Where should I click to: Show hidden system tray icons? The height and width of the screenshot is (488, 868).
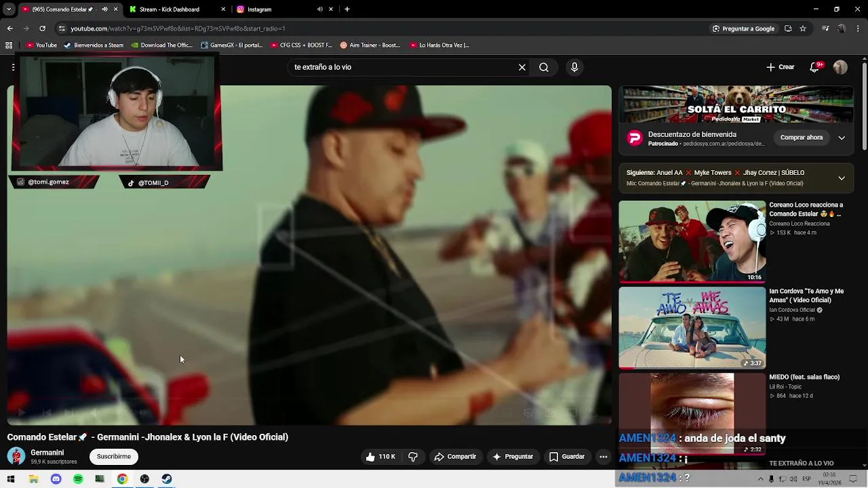tap(760, 479)
